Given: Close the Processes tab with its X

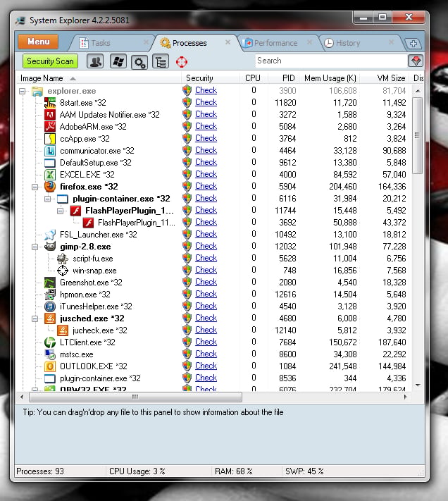Looking at the screenshot, I should (x=228, y=42).
